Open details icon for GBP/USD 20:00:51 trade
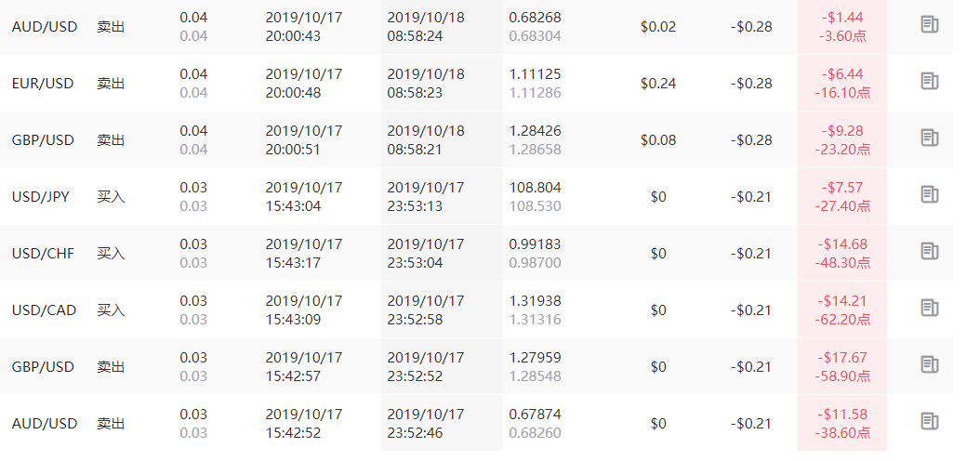 (930, 138)
